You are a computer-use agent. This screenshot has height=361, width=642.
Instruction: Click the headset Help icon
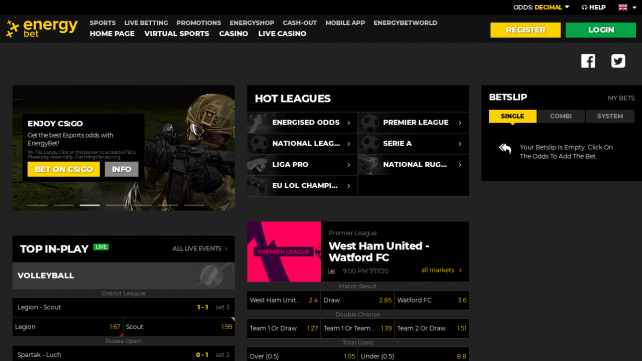click(x=584, y=7)
